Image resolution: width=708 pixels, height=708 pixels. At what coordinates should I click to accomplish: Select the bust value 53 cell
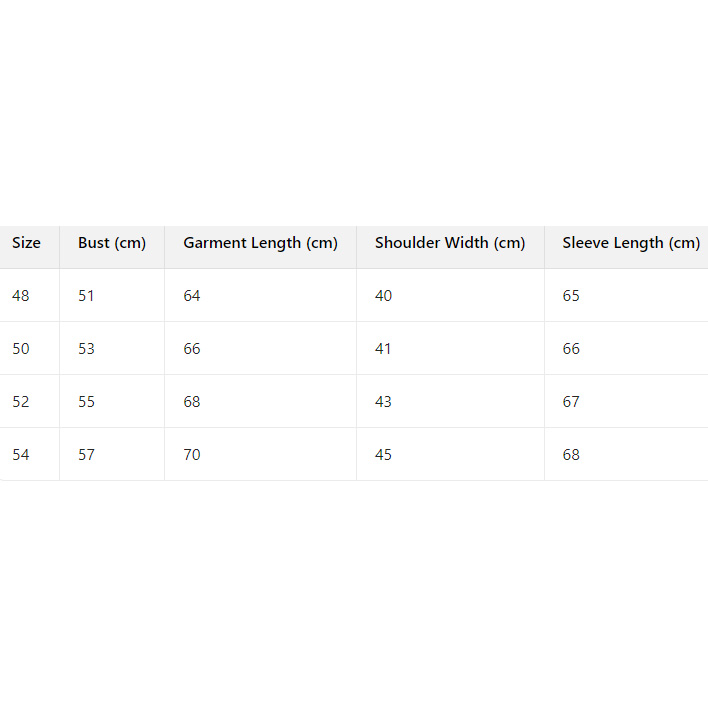point(87,349)
